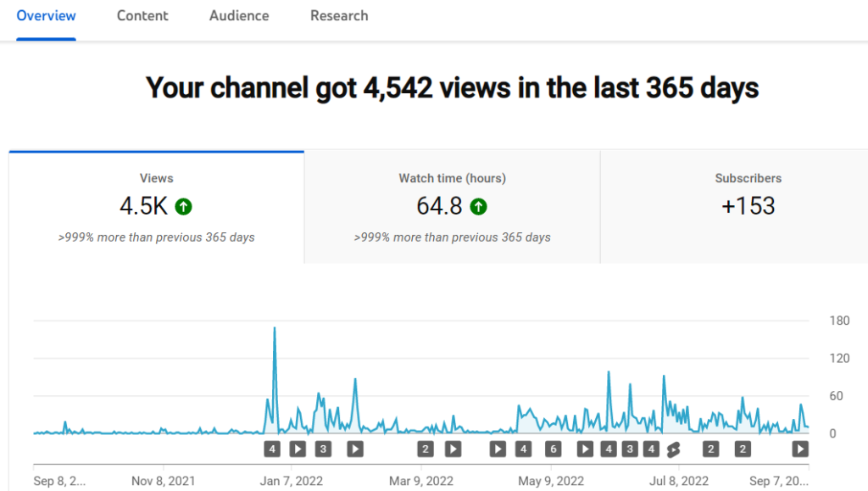868x491 pixels.
Task: Click the May 9, 2022 axis label
Action: 551,481
